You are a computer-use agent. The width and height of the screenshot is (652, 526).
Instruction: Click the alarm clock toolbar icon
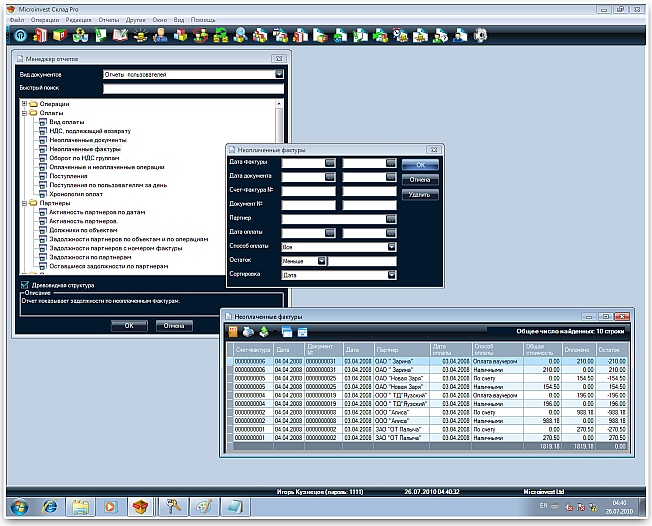[400, 35]
